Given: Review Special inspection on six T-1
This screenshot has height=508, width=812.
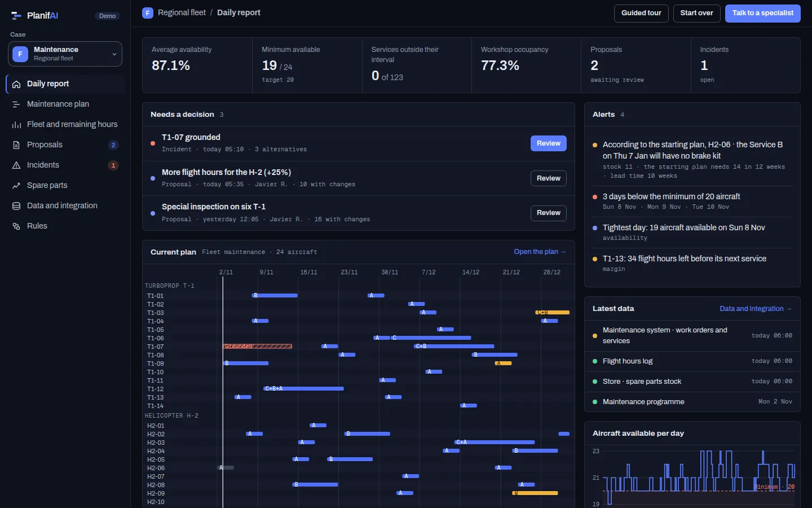Looking at the screenshot, I should click(548, 213).
